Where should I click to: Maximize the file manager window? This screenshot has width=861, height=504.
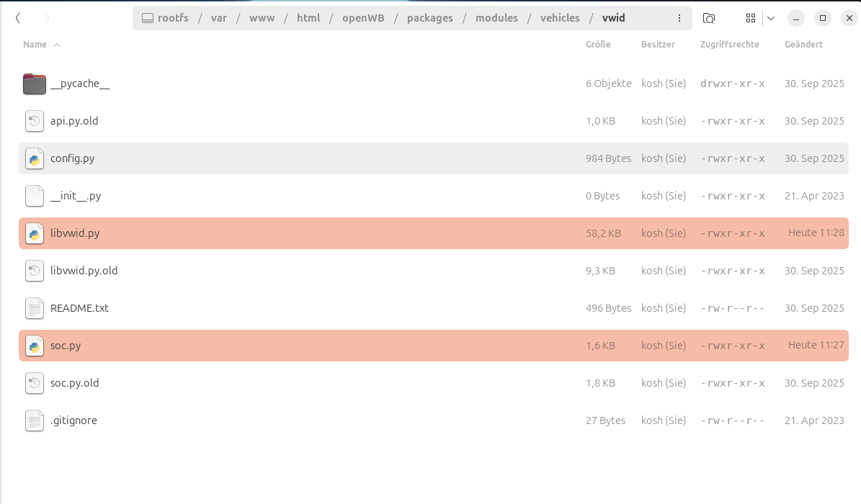823,18
